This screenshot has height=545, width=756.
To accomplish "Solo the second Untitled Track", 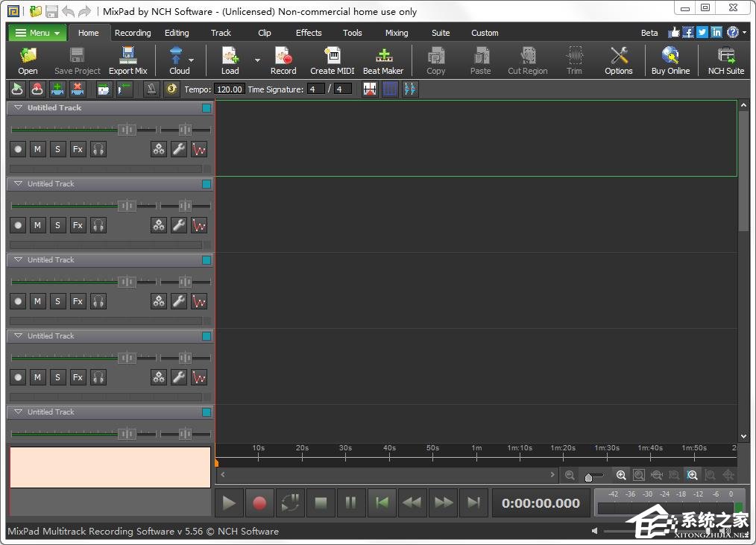I will click(x=58, y=225).
